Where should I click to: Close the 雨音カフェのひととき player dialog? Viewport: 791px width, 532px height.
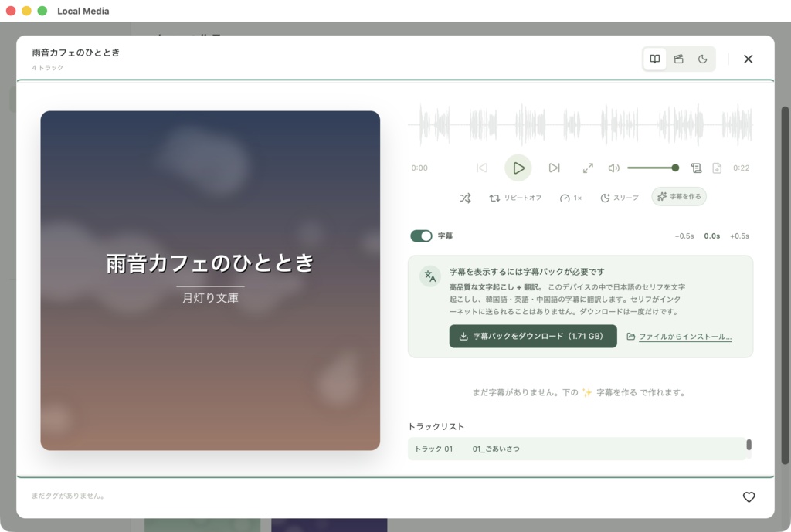[748, 59]
